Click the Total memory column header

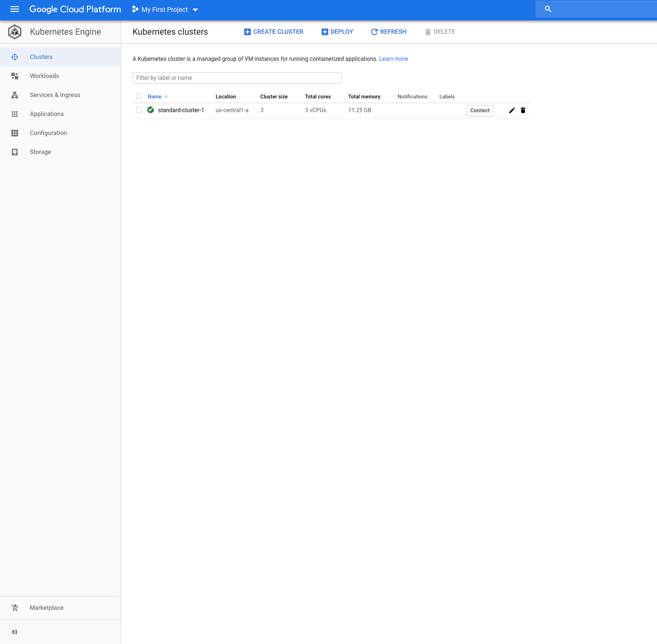click(x=364, y=96)
